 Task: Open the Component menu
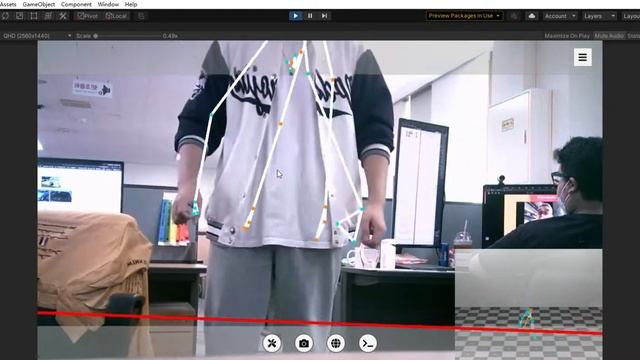(x=76, y=4)
